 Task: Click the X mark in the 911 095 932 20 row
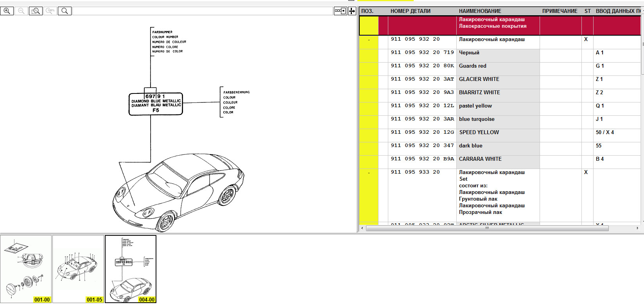(x=586, y=39)
